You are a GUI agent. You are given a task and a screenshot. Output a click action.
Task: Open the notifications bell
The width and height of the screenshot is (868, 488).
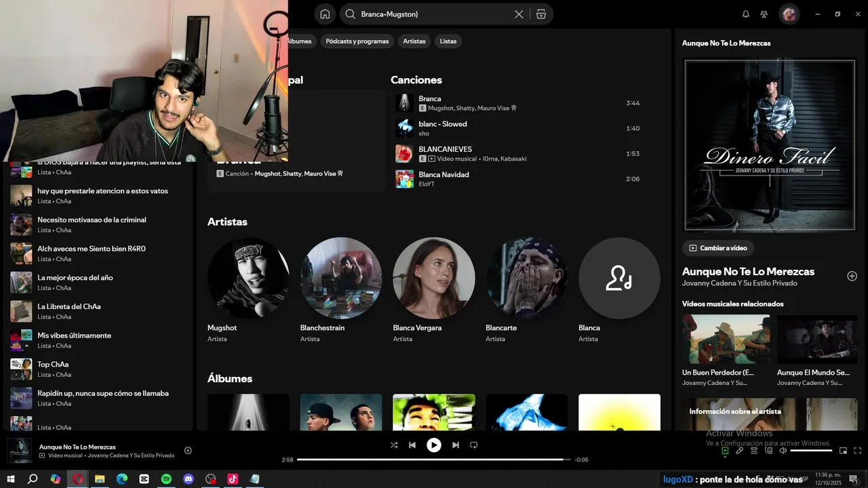click(746, 14)
